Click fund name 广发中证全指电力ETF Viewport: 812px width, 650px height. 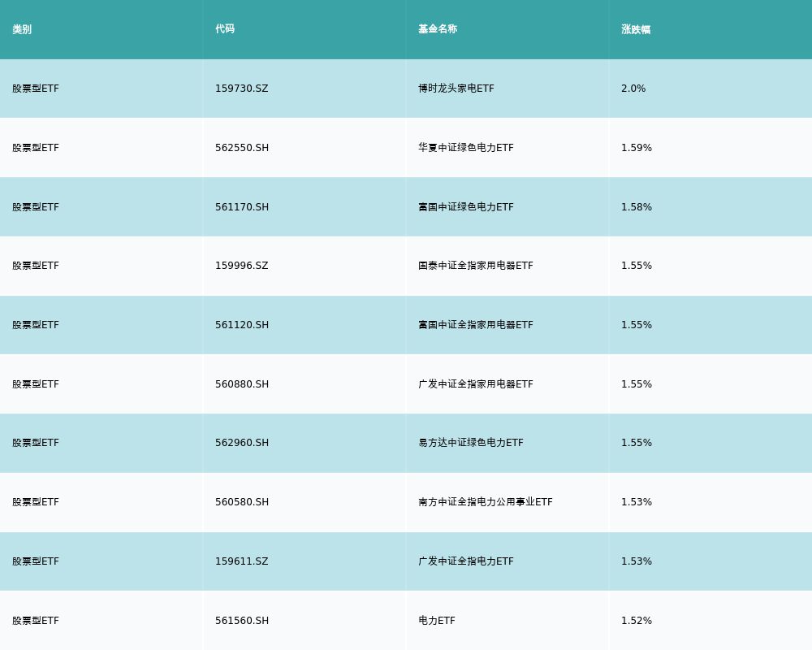click(466, 561)
